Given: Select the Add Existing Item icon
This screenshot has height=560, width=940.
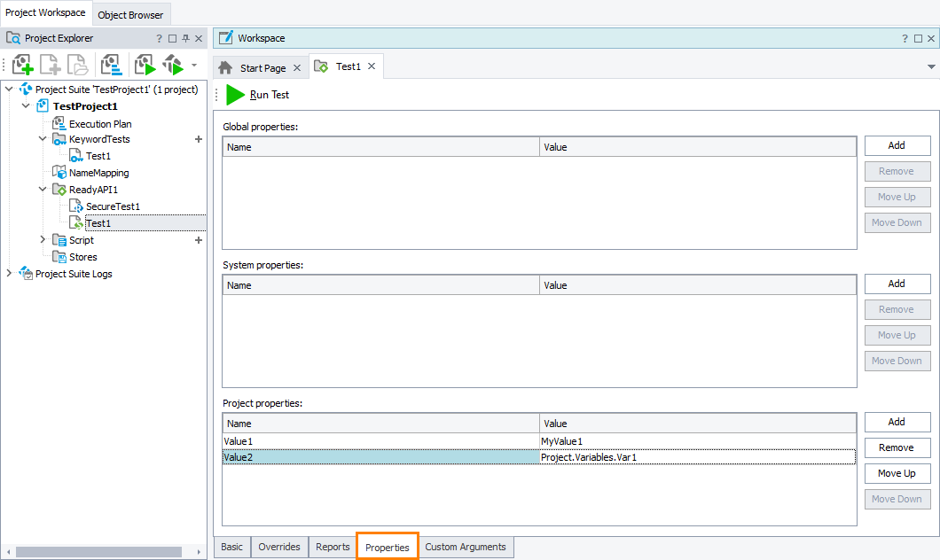Looking at the screenshot, I should pyautogui.click(x=77, y=65).
